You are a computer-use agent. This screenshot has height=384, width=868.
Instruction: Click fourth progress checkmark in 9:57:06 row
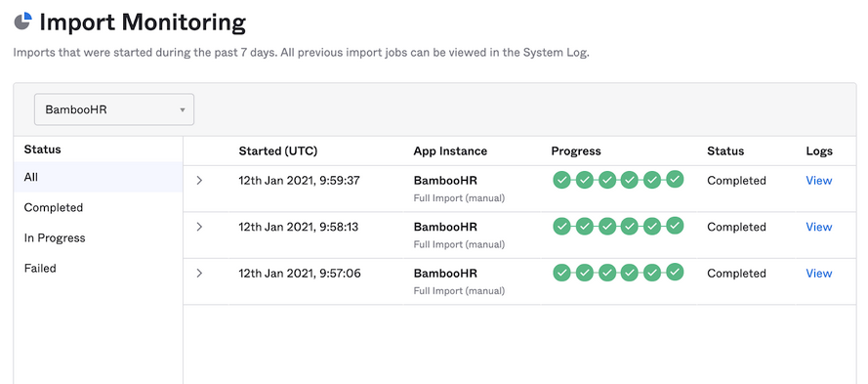(x=630, y=272)
